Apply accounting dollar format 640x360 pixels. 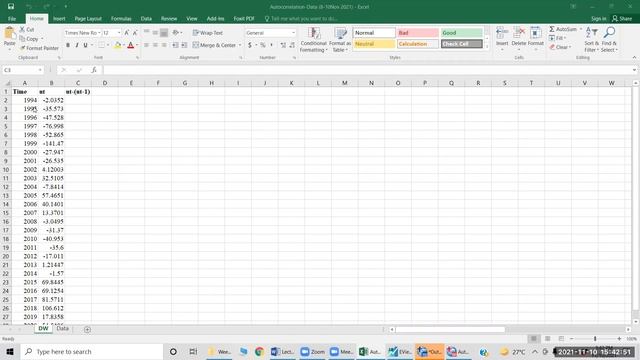(250, 45)
